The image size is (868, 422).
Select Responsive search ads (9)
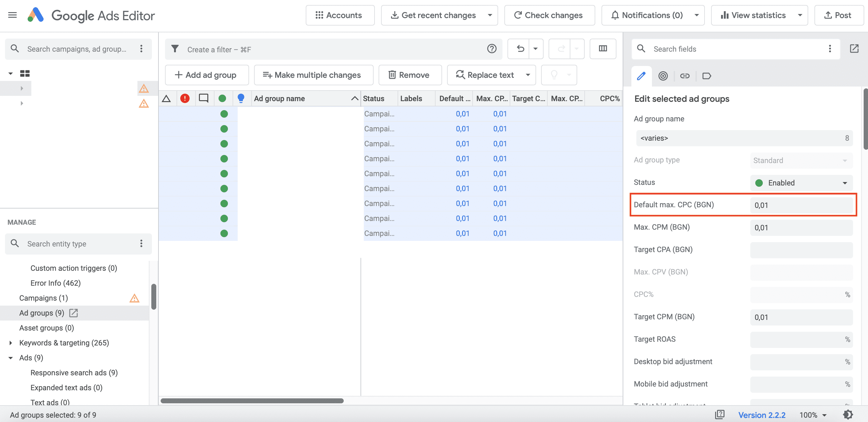(x=74, y=373)
